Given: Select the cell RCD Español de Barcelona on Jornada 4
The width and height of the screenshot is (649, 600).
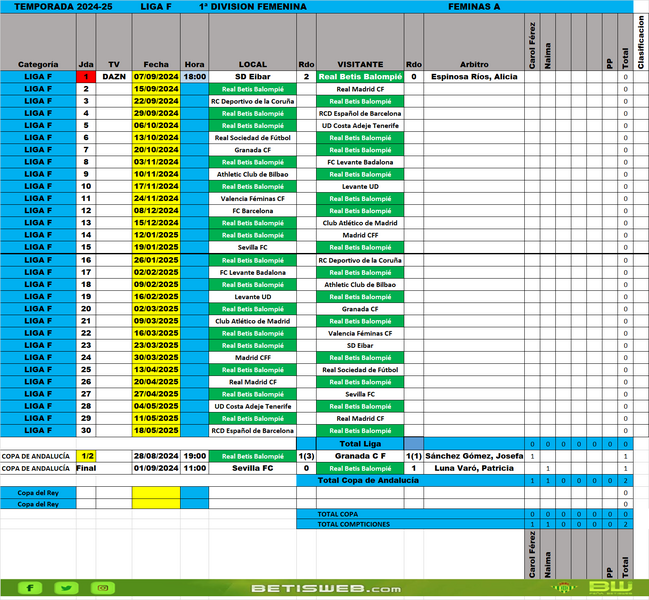Looking at the screenshot, I should (x=360, y=113).
